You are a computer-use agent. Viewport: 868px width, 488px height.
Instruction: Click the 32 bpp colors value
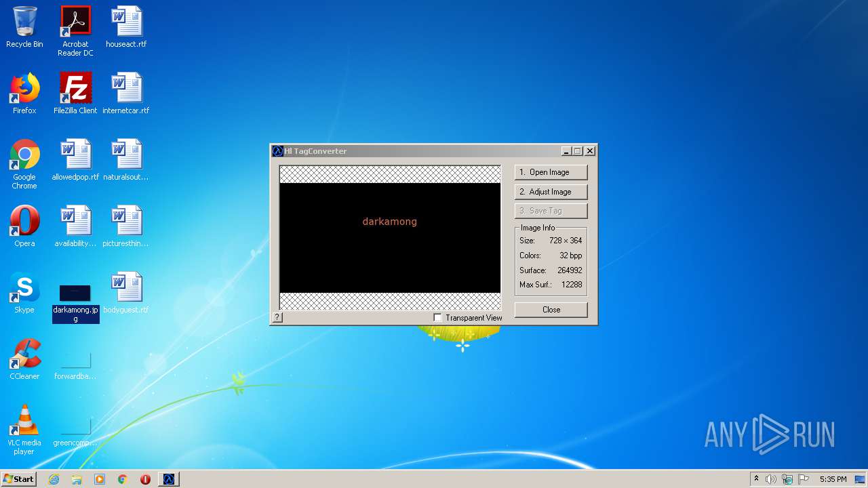(571, 256)
